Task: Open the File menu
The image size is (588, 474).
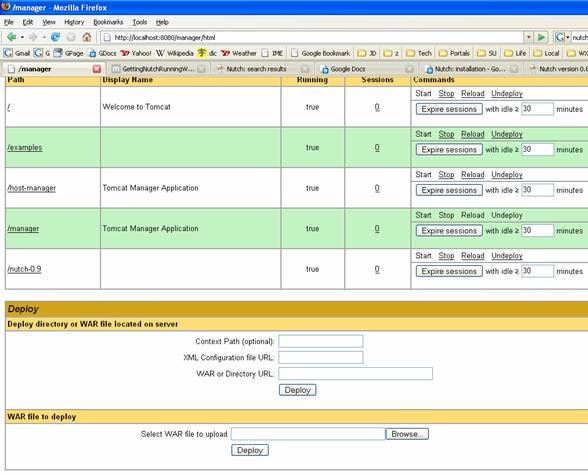Action: click(x=9, y=22)
